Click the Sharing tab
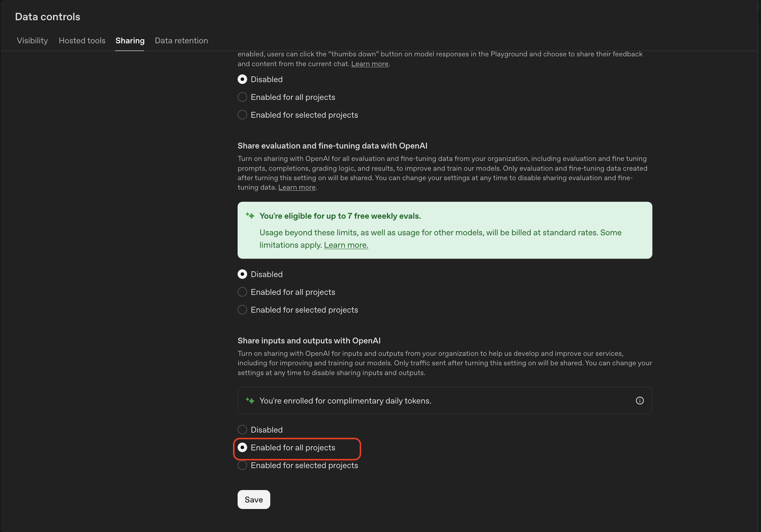 (x=130, y=40)
